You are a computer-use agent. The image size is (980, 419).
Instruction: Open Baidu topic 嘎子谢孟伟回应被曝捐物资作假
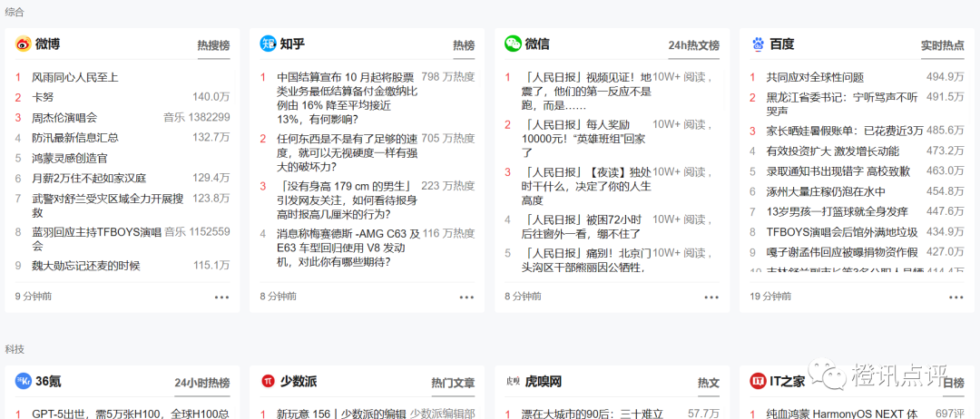tap(842, 252)
